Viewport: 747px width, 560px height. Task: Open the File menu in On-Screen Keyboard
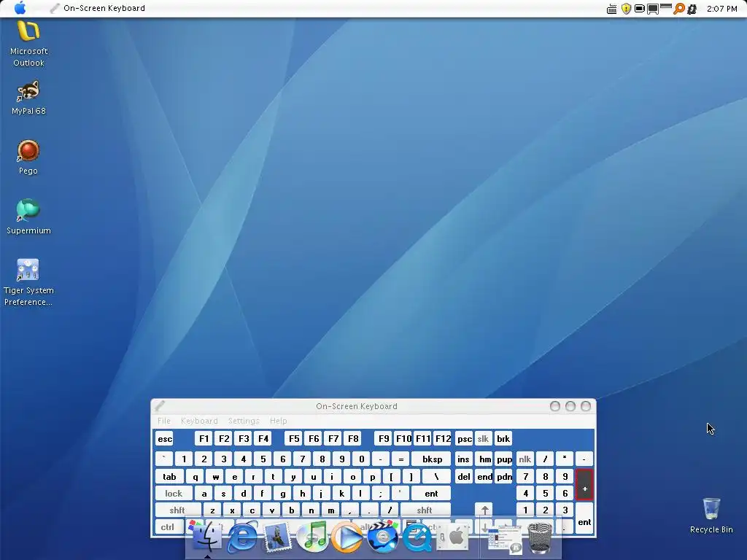[x=164, y=421]
